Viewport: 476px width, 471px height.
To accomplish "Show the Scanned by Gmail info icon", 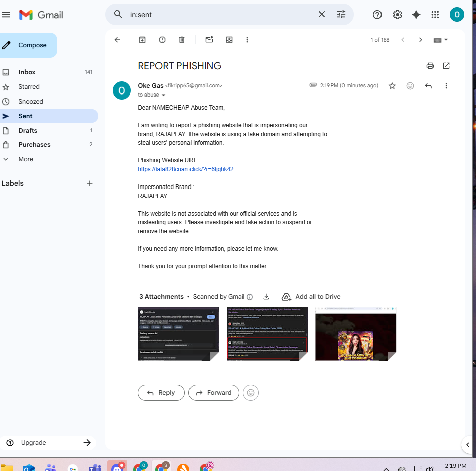I will pyautogui.click(x=250, y=297).
